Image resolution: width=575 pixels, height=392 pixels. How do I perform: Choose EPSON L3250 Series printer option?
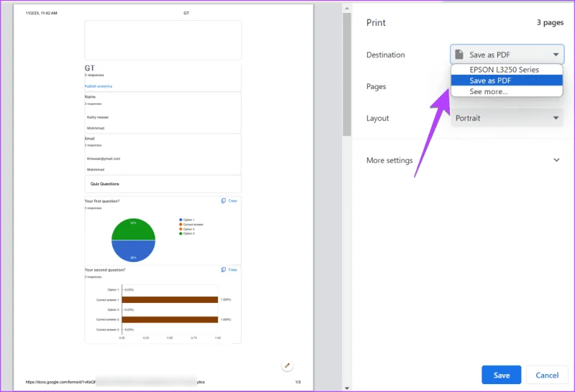[x=507, y=70]
